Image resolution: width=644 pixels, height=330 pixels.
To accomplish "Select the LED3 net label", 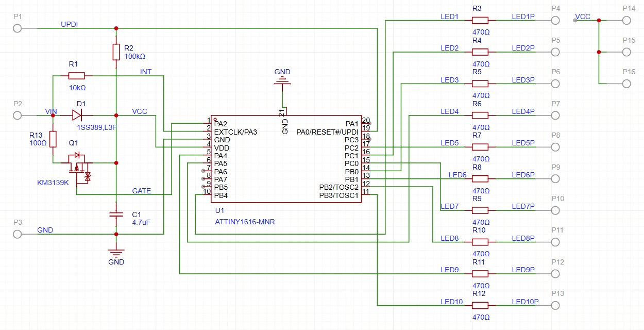I will (x=449, y=80).
